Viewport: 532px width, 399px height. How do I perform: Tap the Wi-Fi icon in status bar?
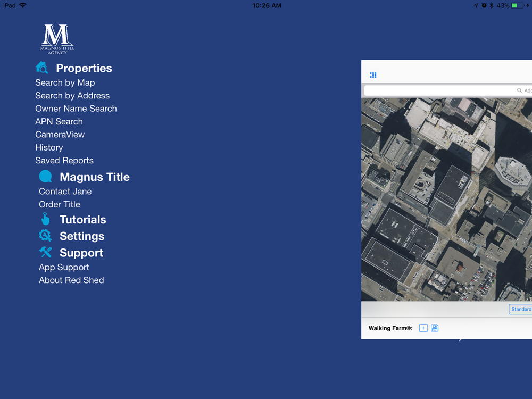[x=23, y=5]
